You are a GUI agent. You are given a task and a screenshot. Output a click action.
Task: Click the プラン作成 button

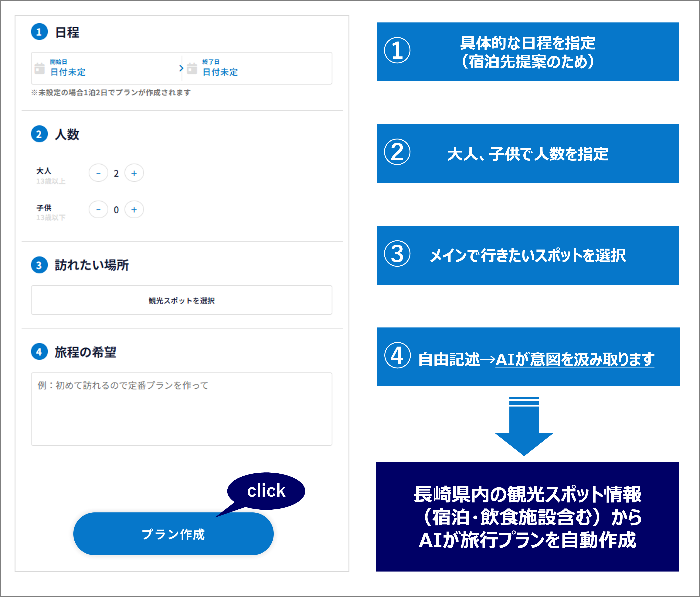pyautogui.click(x=173, y=534)
